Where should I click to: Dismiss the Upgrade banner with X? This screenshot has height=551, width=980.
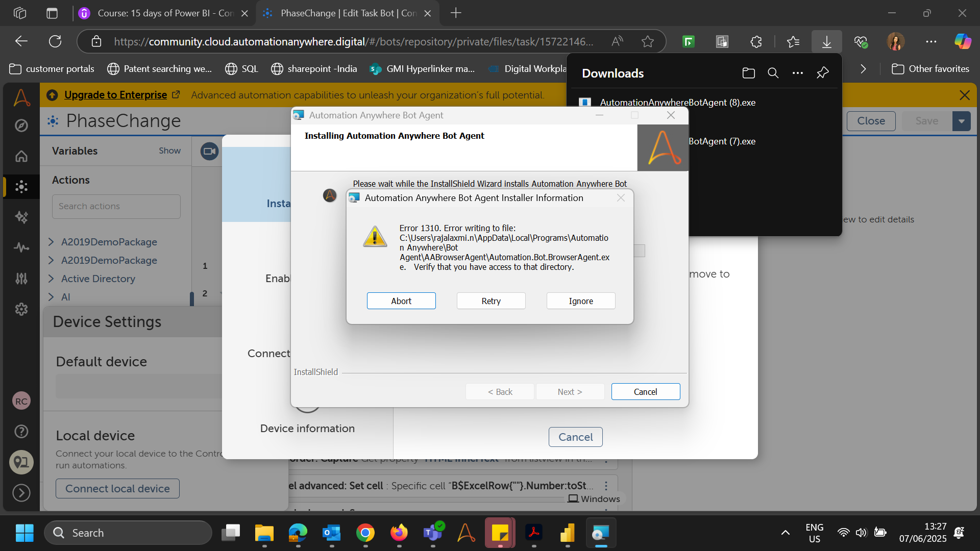[x=965, y=95]
